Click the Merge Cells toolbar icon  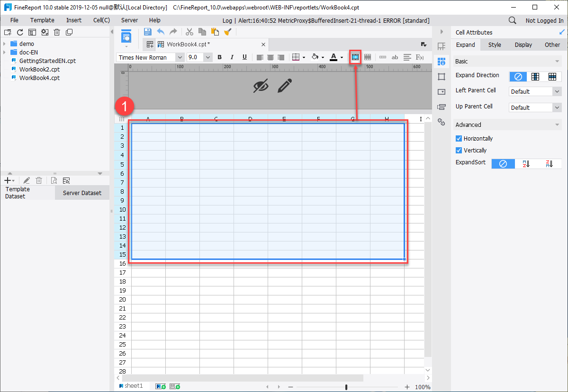click(355, 57)
